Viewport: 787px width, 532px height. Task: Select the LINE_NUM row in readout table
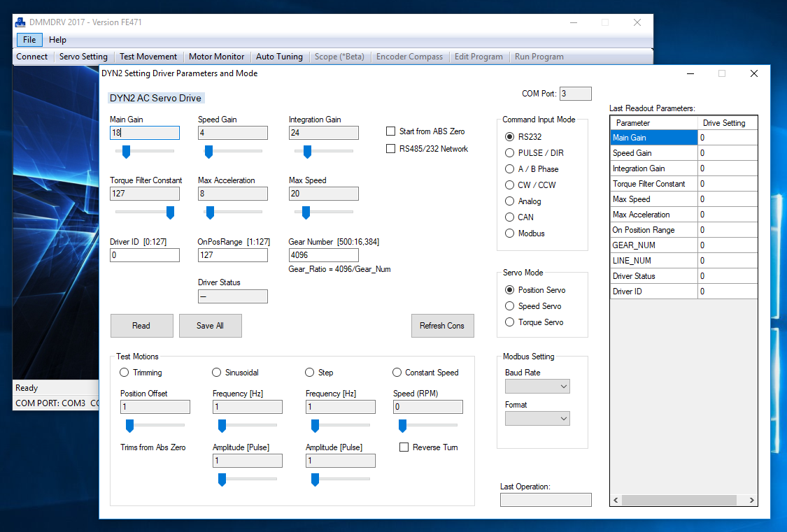[x=683, y=261]
